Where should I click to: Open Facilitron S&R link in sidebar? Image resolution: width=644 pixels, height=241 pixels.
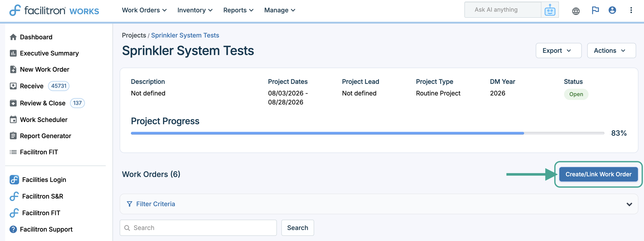point(43,196)
